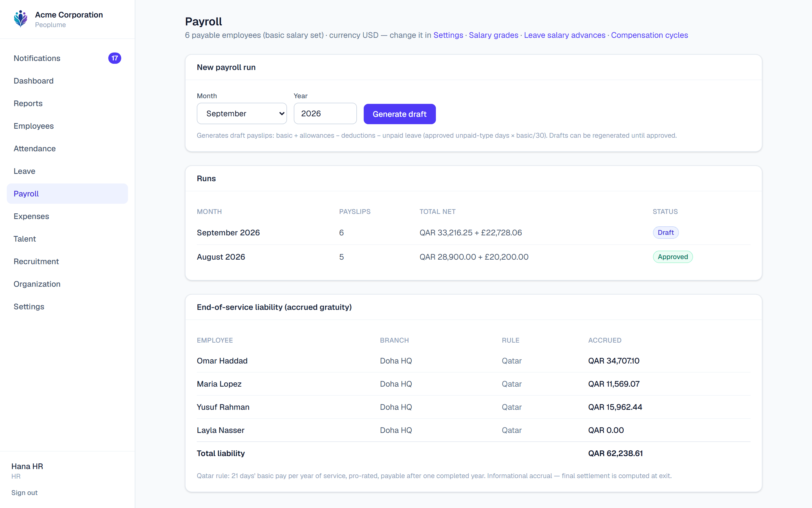Click the Year input field
The width and height of the screenshot is (812, 508).
(325, 113)
